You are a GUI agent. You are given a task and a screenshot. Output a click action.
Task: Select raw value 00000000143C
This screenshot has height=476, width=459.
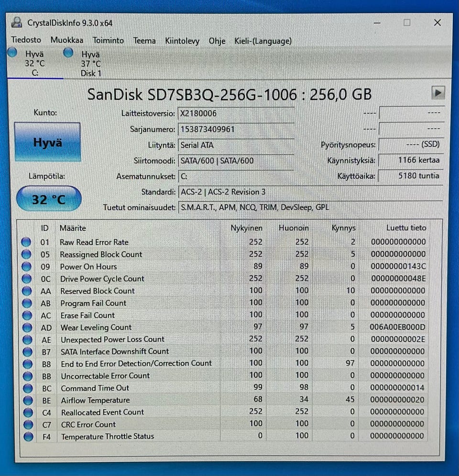(x=398, y=266)
